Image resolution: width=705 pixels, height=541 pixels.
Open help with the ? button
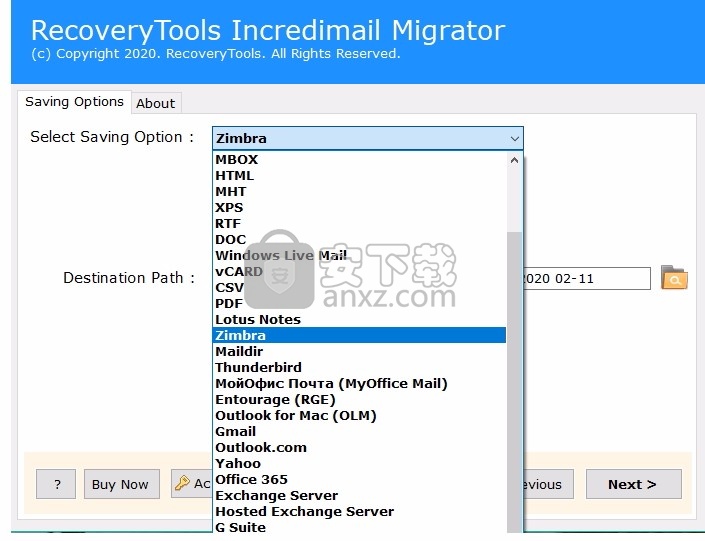56,484
